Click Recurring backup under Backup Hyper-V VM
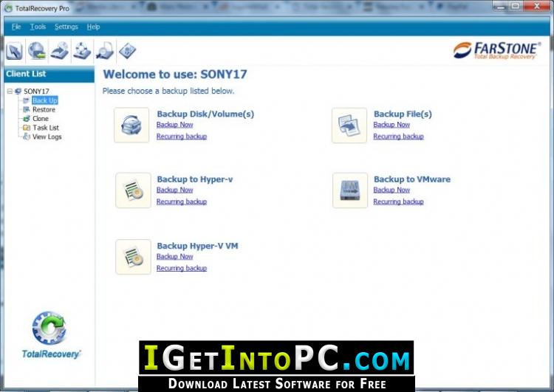Image resolution: width=554 pixels, height=392 pixels. tap(182, 269)
